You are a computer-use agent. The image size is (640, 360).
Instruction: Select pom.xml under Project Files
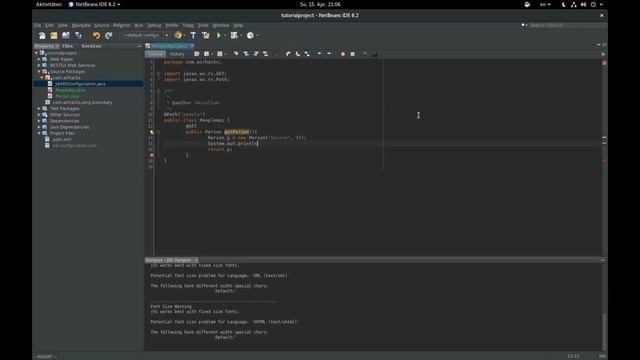[62, 139]
